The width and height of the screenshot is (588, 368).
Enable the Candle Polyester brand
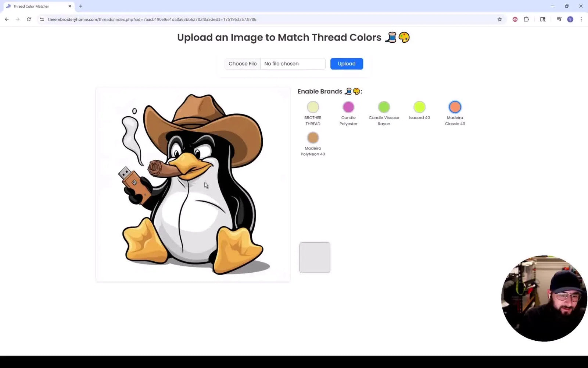click(x=348, y=107)
